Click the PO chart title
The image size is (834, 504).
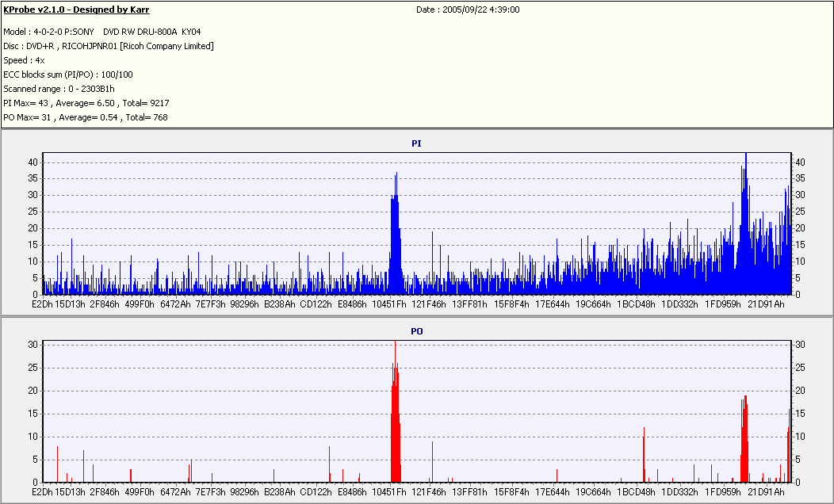coord(416,331)
